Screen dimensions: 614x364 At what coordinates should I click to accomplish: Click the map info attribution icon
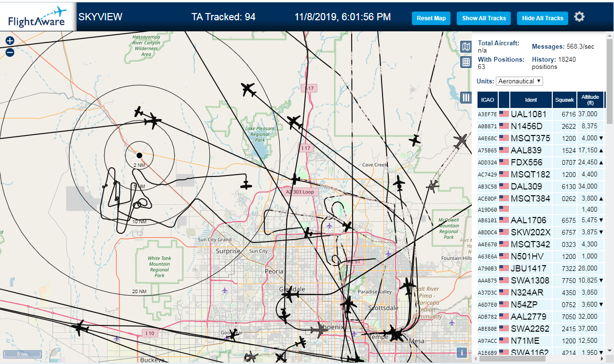(x=463, y=352)
